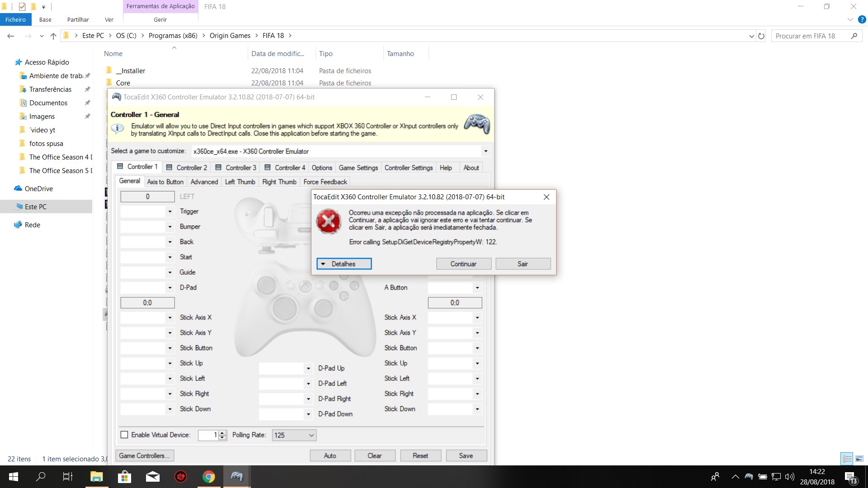This screenshot has height=488, width=868.
Task: Open Chrome from the taskbar
Action: tap(208, 477)
